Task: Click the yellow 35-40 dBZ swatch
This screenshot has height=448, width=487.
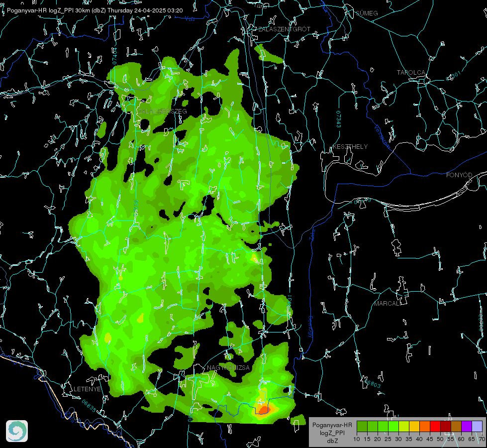Action: pos(414,426)
